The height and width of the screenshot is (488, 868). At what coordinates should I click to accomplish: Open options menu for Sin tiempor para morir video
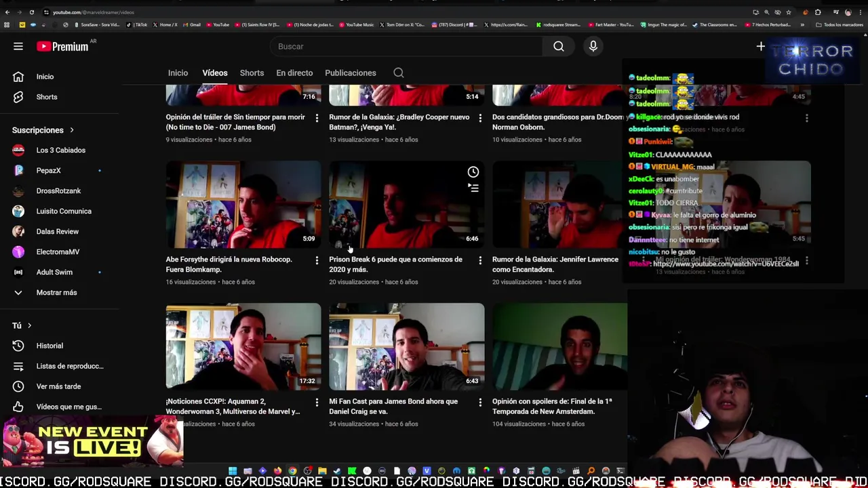[317, 118]
